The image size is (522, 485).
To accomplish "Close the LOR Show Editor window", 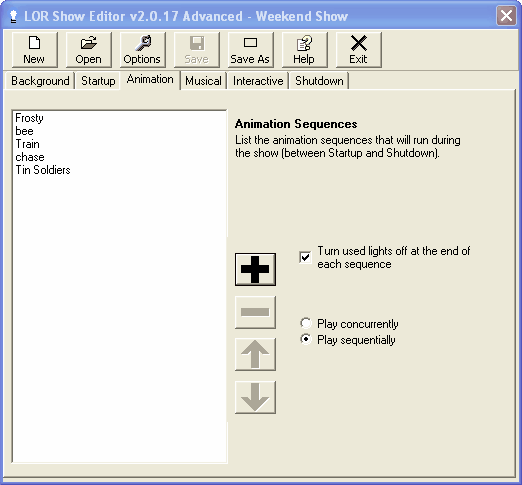I will [x=506, y=15].
